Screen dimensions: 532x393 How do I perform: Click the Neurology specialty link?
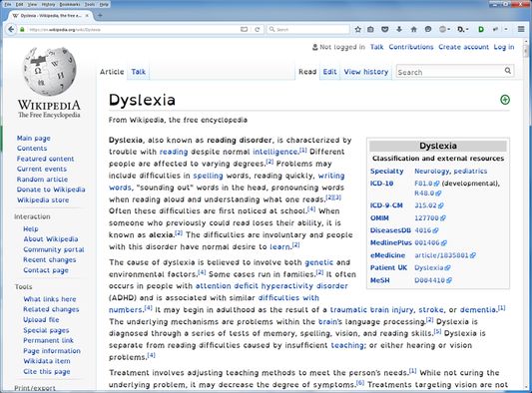(x=431, y=172)
